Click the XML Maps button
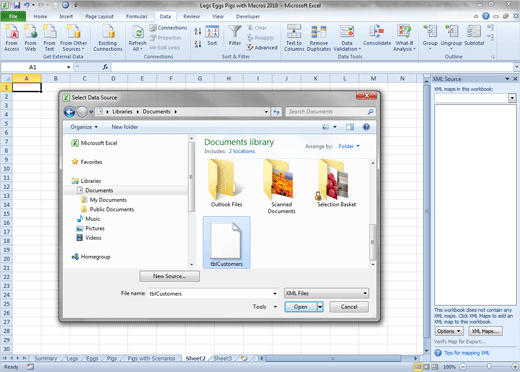Viewport: 520px width, 372px height. (x=485, y=331)
